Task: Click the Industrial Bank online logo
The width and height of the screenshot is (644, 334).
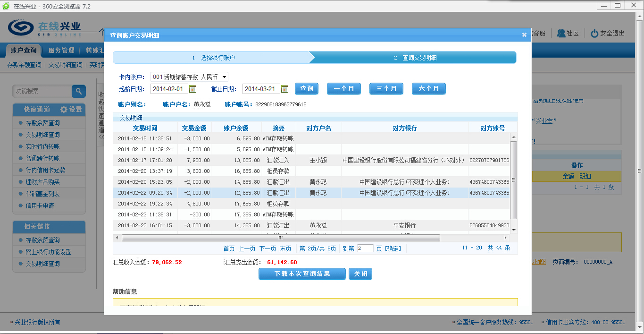Action: [45, 28]
